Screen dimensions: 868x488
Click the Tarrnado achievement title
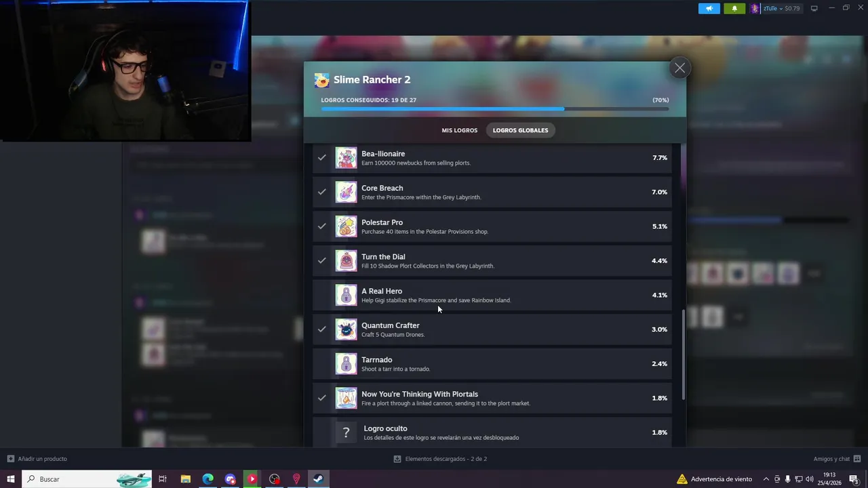pyautogui.click(x=376, y=360)
